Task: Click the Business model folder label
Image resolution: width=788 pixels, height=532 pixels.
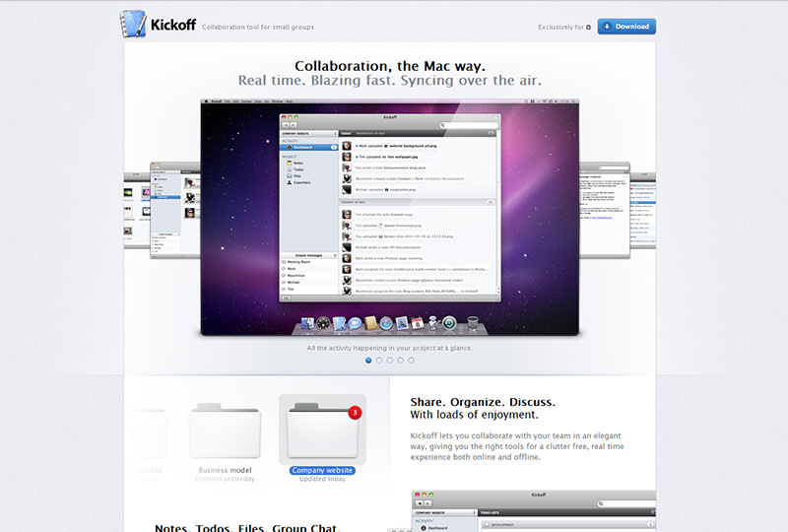Action: 225,470
